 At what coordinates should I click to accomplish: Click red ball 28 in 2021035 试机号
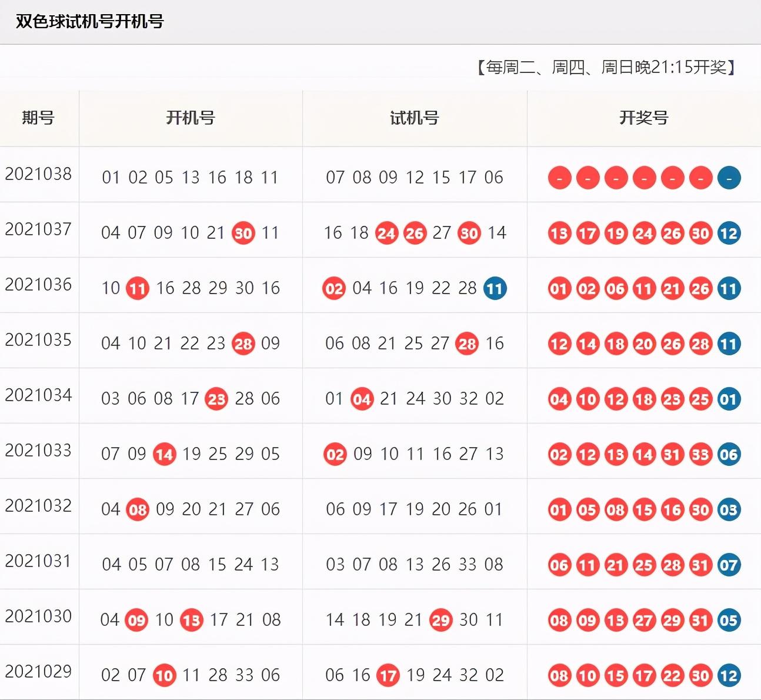coord(468,344)
